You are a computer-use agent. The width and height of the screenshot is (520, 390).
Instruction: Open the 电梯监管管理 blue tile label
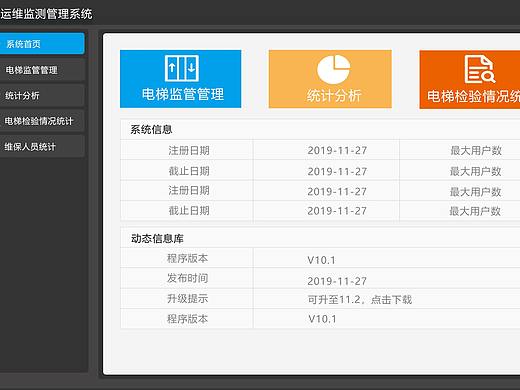click(183, 94)
